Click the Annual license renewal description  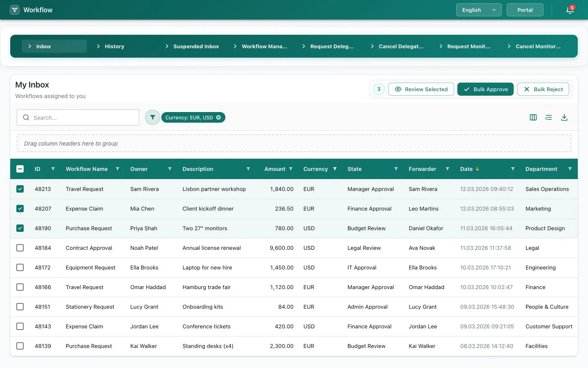coord(212,248)
